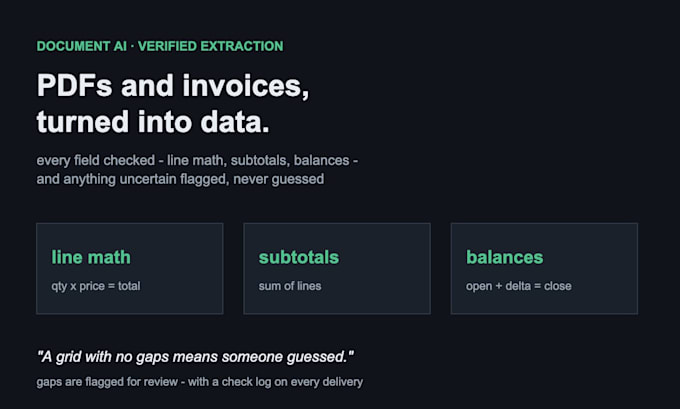This screenshot has height=409, width=680.
Task: Open the balances card
Action: click(x=544, y=268)
